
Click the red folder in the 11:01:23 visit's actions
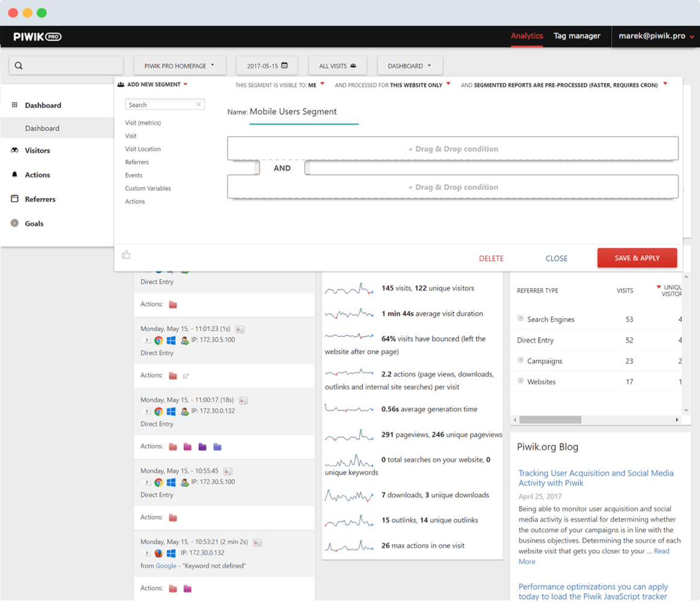[x=173, y=376]
